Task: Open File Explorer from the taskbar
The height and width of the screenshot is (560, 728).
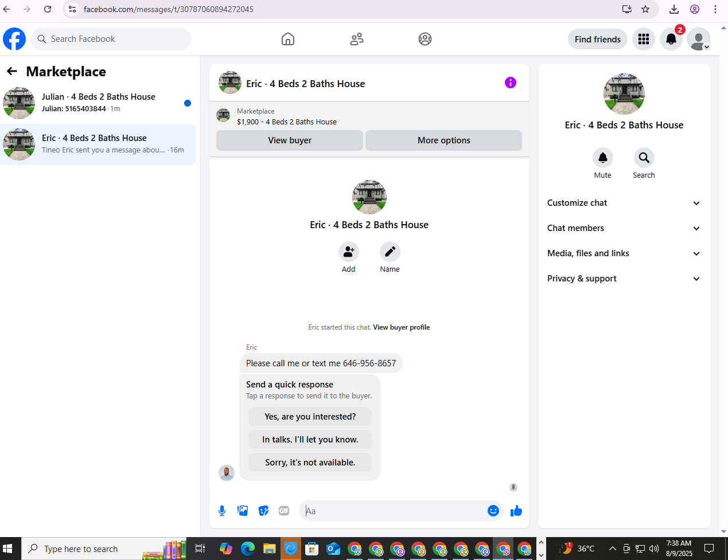Action: coord(269,549)
